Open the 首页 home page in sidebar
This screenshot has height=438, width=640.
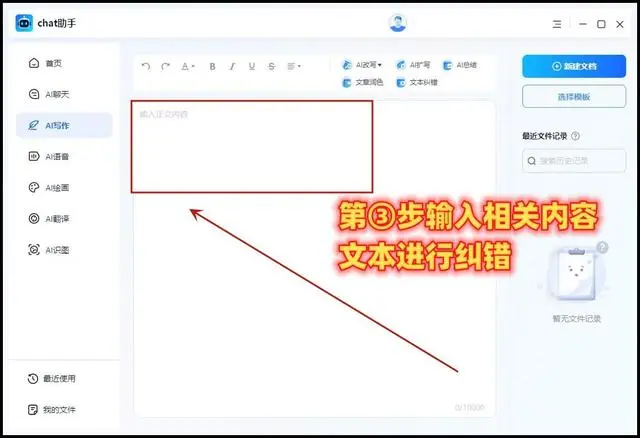(45, 63)
